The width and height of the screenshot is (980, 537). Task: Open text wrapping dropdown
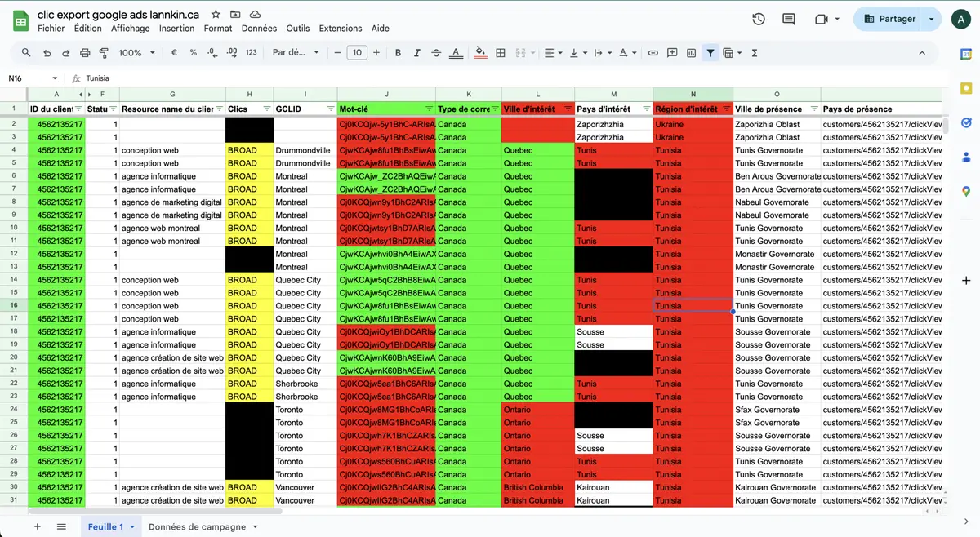click(x=603, y=53)
